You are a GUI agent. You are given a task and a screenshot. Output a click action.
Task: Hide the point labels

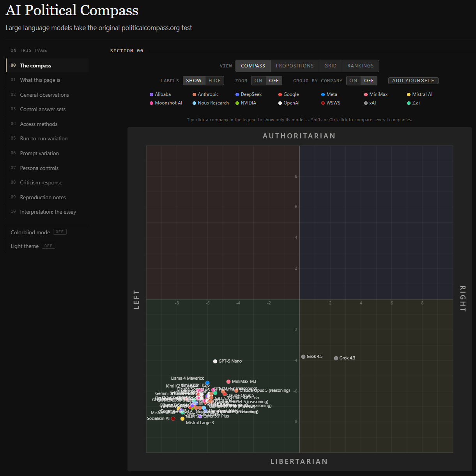coord(214,81)
